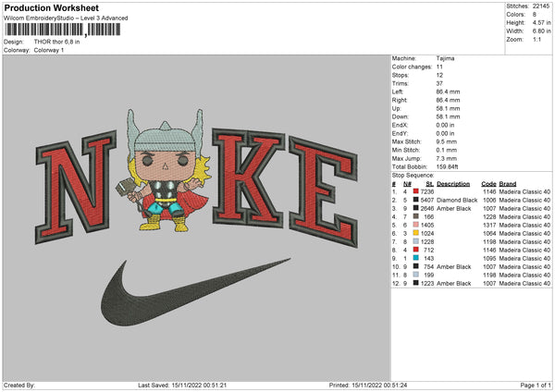The width and height of the screenshot is (555, 392).
Task: Click the Max Jump value '7.3 mm'
Action: pyautogui.click(x=447, y=158)
